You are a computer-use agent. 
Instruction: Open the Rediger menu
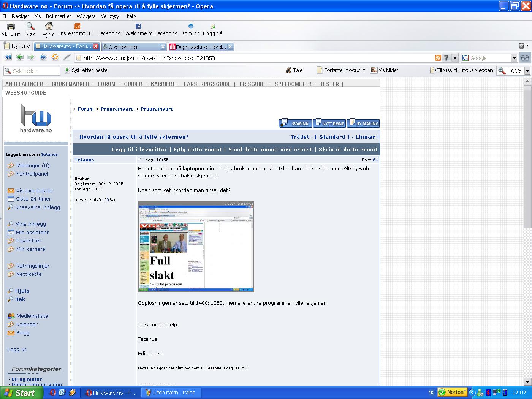click(x=21, y=16)
